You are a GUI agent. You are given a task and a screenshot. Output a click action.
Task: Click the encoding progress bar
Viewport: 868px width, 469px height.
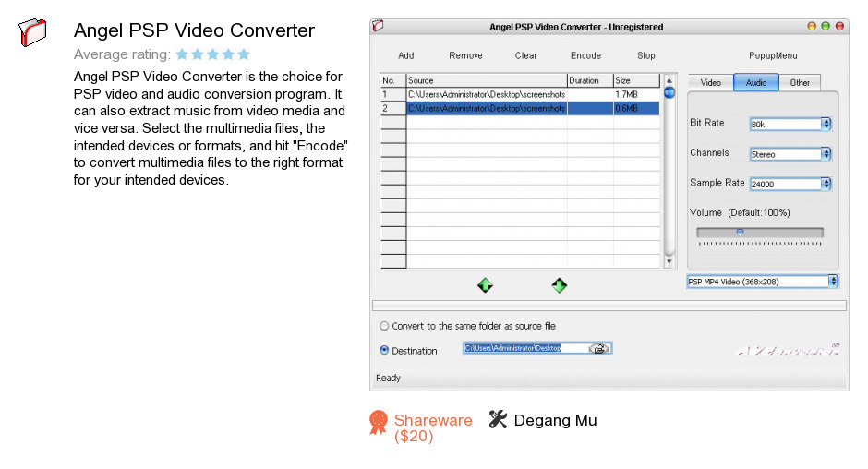coord(609,306)
